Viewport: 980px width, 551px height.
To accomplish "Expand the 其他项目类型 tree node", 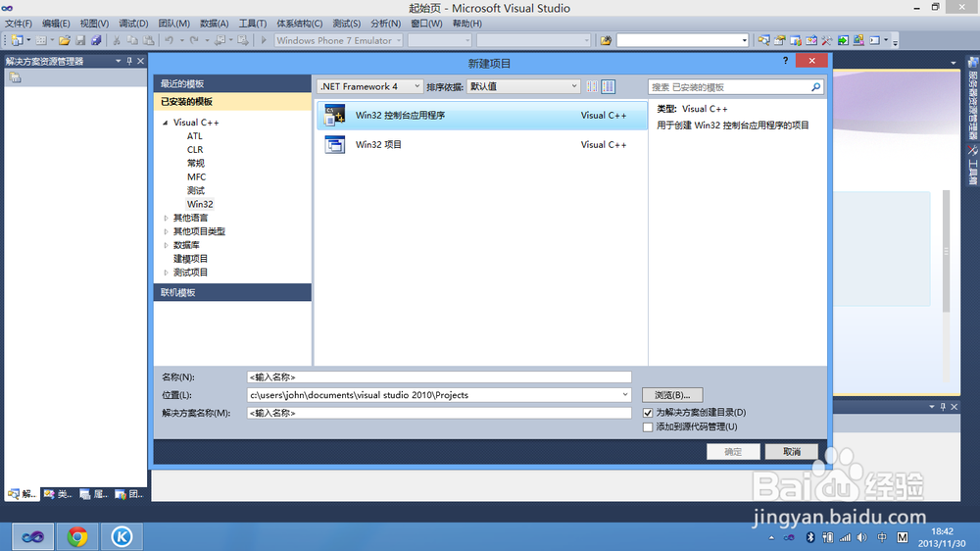I will pos(166,231).
